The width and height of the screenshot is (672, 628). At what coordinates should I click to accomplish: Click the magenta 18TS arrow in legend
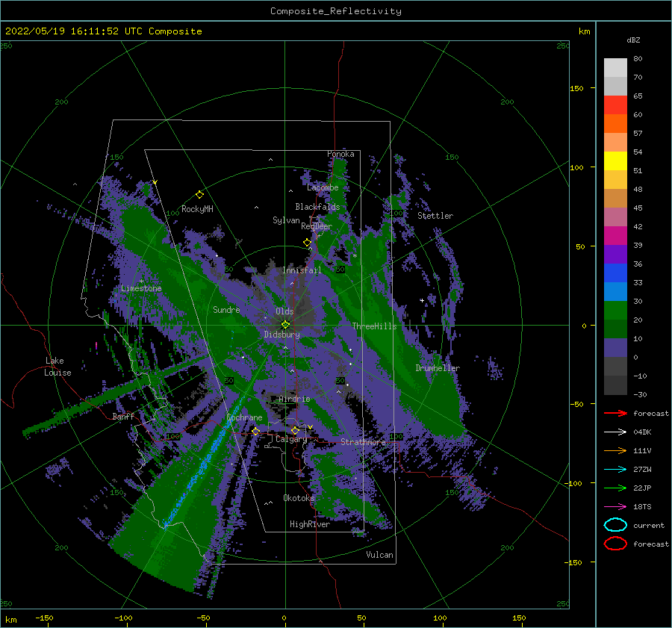pyautogui.click(x=615, y=507)
